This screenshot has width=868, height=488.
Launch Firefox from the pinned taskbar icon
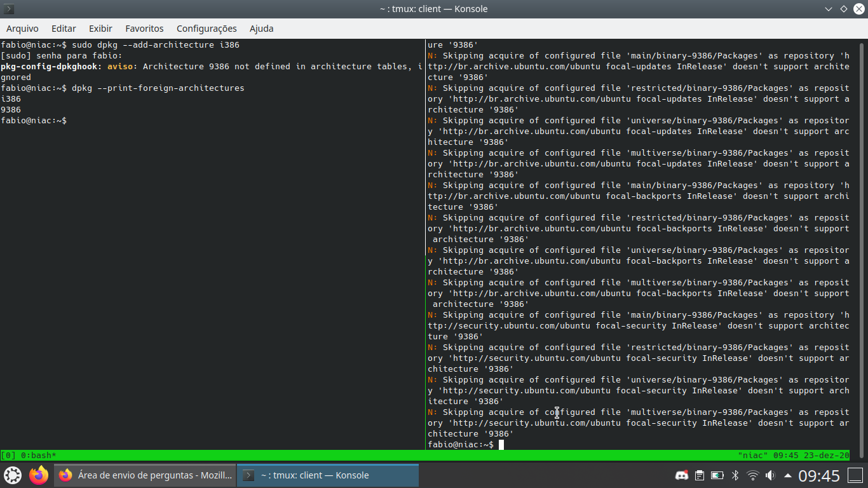pyautogui.click(x=39, y=475)
